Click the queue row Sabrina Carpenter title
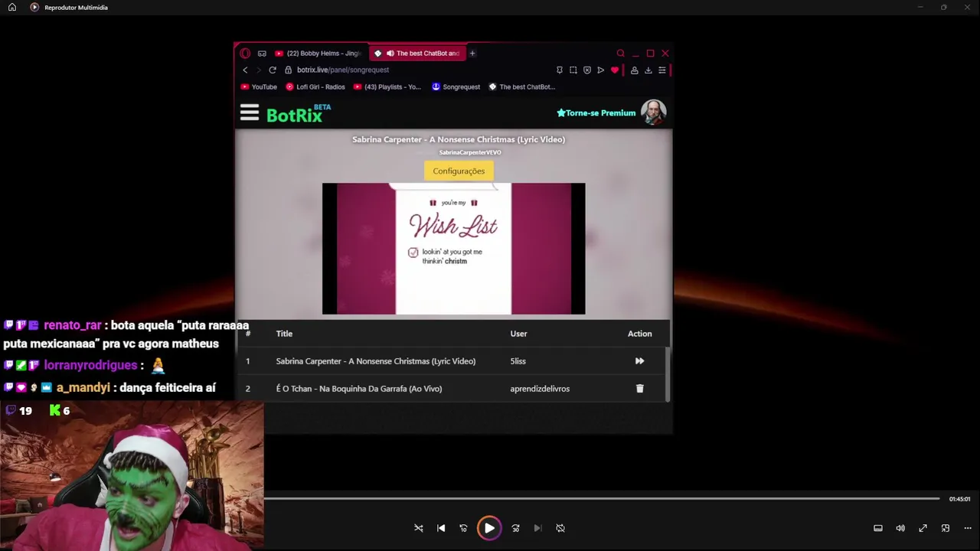The width and height of the screenshot is (980, 551). (x=375, y=361)
